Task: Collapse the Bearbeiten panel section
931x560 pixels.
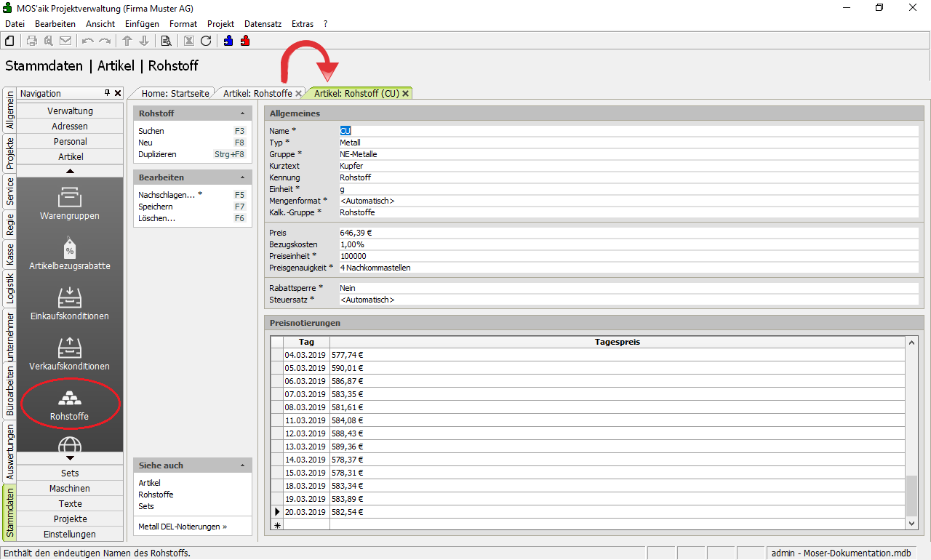Action: pos(242,177)
